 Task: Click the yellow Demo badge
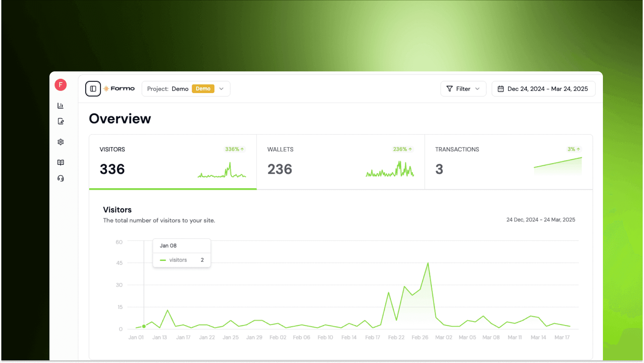pyautogui.click(x=203, y=89)
